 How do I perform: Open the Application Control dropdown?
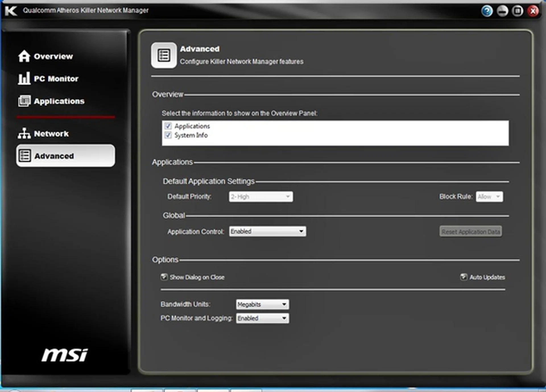[x=267, y=231]
